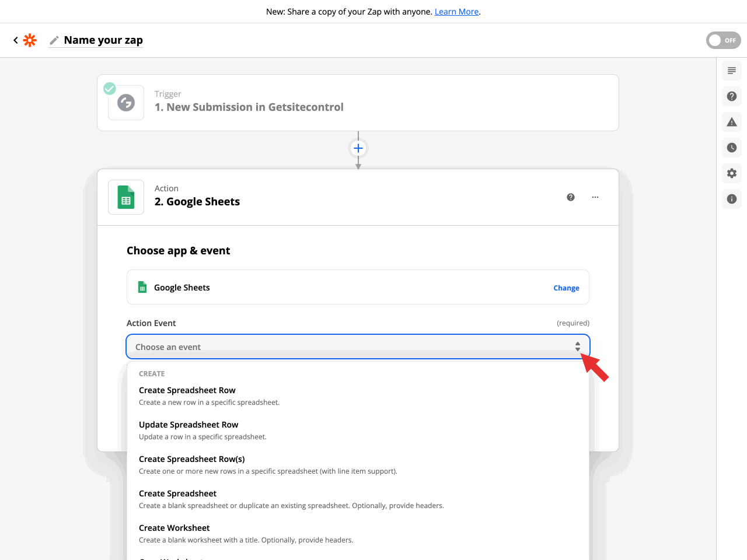Expand the Choose an event dropdown

(x=358, y=346)
